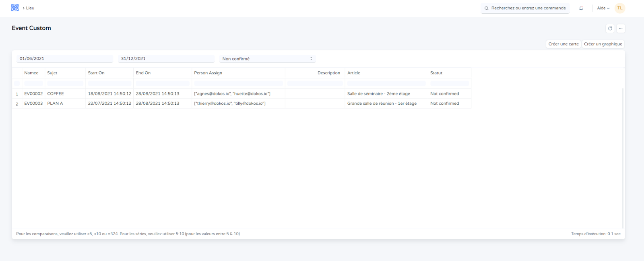The width and height of the screenshot is (644, 261).
Task: Edit the start date 01/06/2021 field
Action: 64,59
